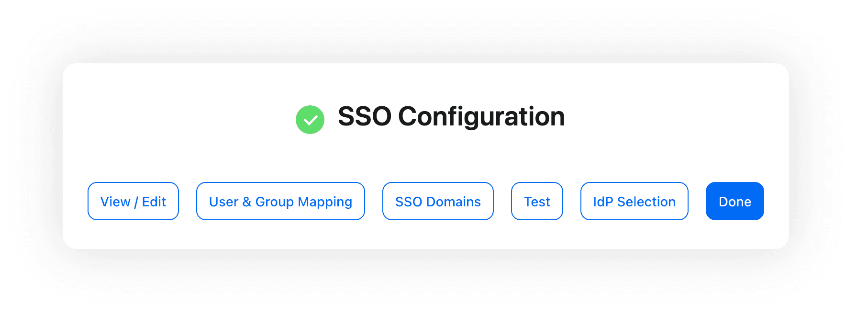Open the SSO Domains settings
The height and width of the screenshot is (316, 868).
tap(438, 201)
